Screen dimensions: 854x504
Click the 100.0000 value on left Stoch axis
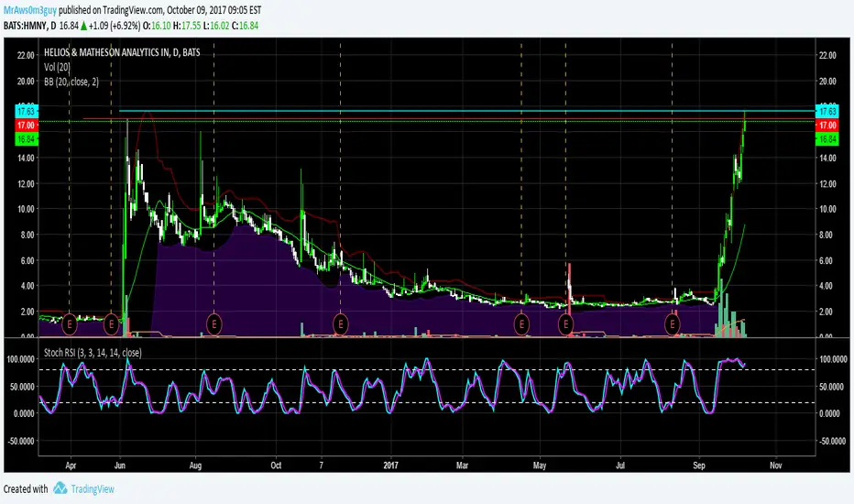21,359
